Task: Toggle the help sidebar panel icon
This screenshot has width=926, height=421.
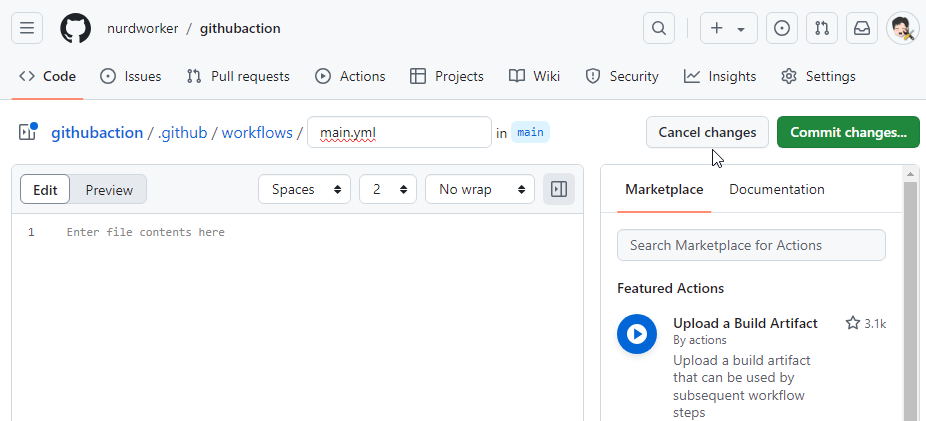Action: 559,190
